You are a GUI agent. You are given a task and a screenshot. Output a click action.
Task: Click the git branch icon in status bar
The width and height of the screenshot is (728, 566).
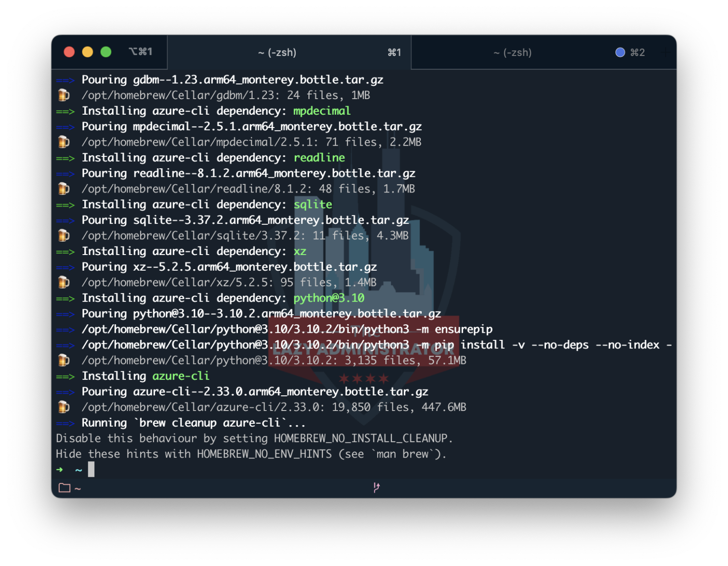376,487
